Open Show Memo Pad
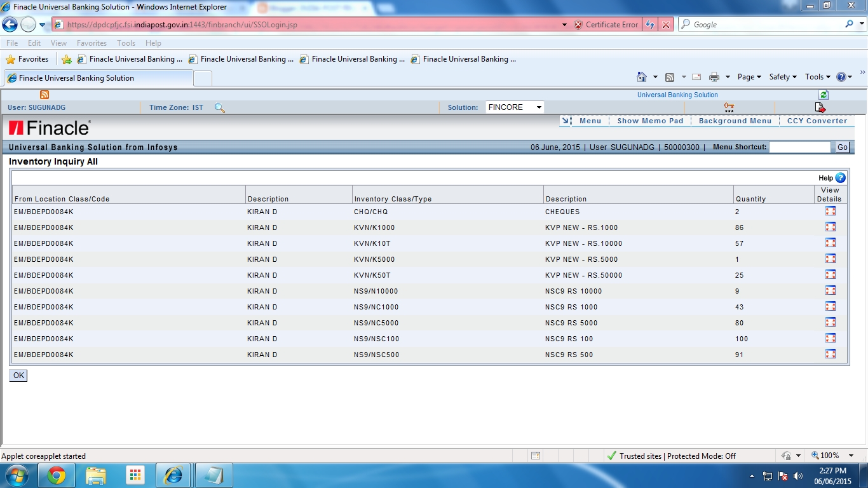 (x=650, y=120)
